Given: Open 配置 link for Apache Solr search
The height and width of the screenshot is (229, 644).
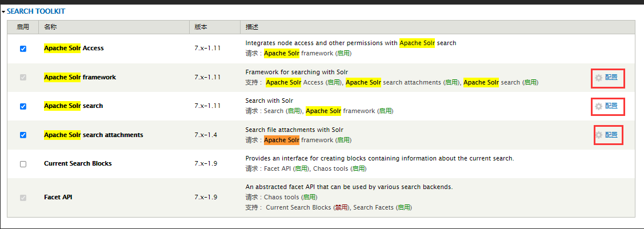Looking at the screenshot, I should 611,106.
